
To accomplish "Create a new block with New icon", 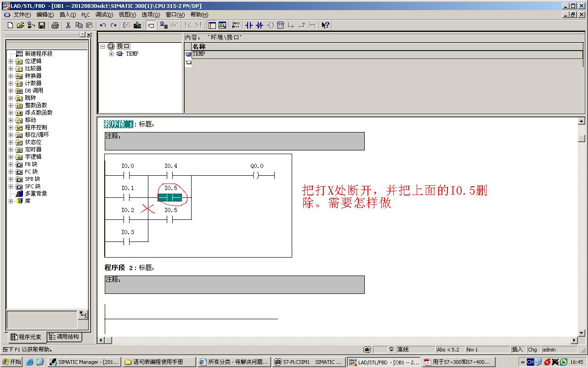I will 10,25.
